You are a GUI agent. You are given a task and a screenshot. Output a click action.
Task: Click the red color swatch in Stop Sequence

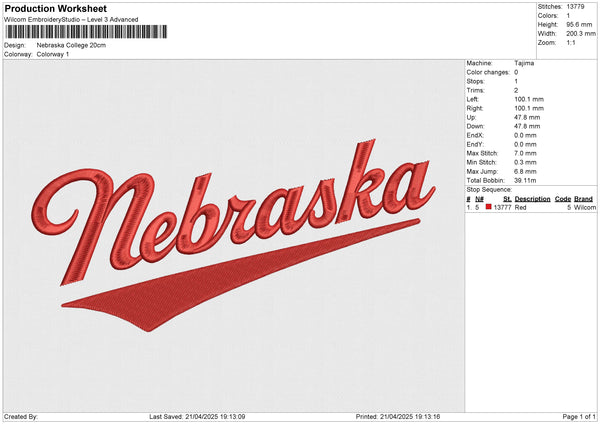488,207
